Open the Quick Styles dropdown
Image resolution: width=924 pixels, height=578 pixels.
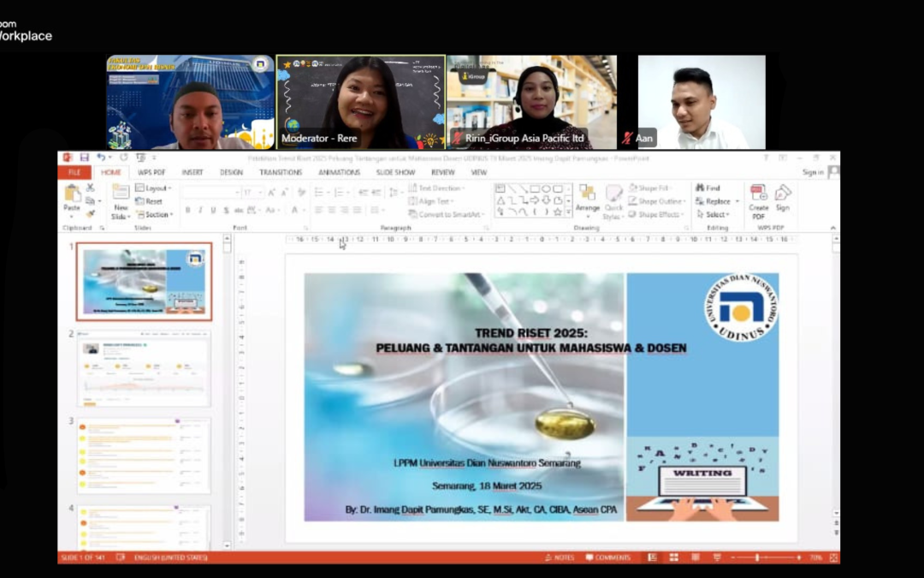[613, 201]
